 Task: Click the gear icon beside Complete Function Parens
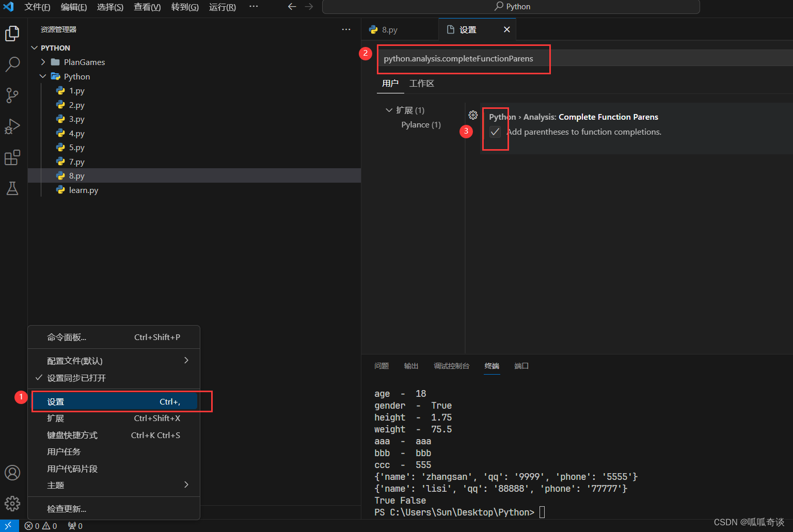[473, 115]
